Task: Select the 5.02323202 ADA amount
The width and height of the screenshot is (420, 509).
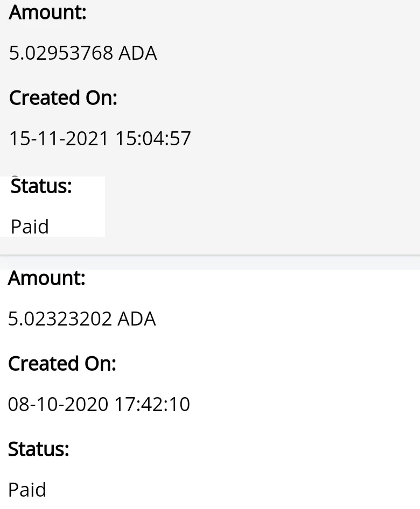Action: [82, 319]
